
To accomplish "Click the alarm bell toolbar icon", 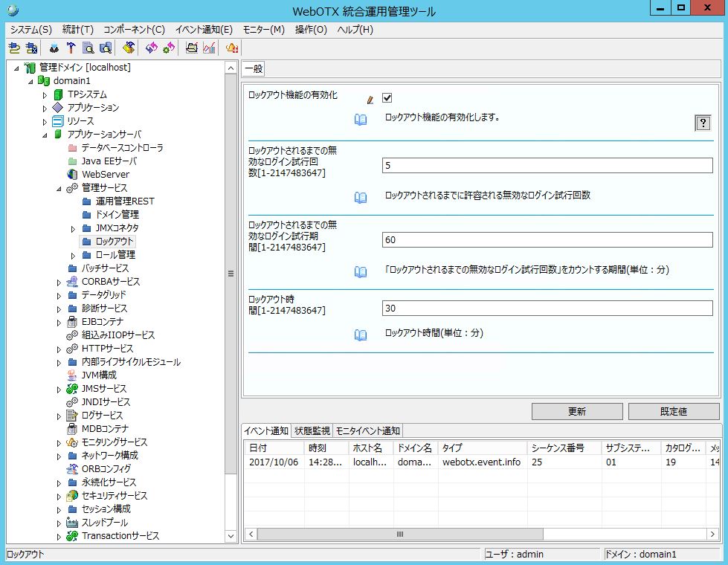I will (231, 48).
